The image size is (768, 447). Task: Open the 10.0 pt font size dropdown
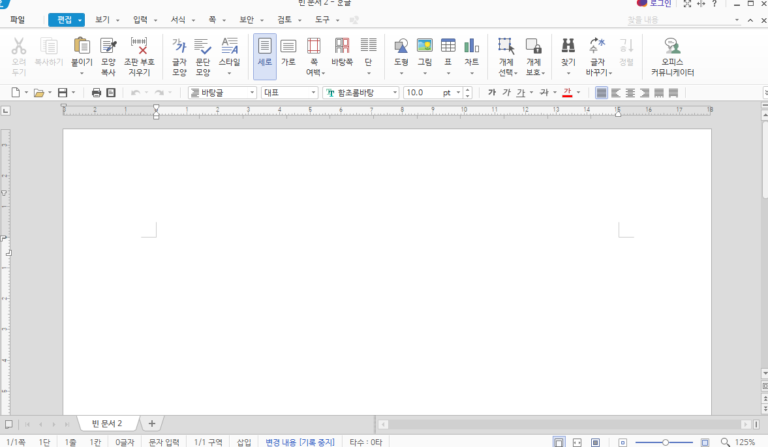(458, 93)
